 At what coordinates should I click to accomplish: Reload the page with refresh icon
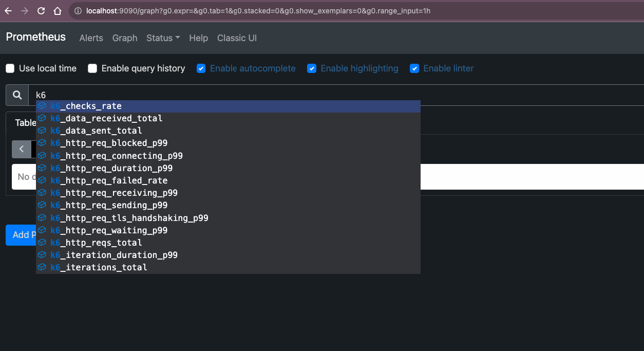coord(41,11)
